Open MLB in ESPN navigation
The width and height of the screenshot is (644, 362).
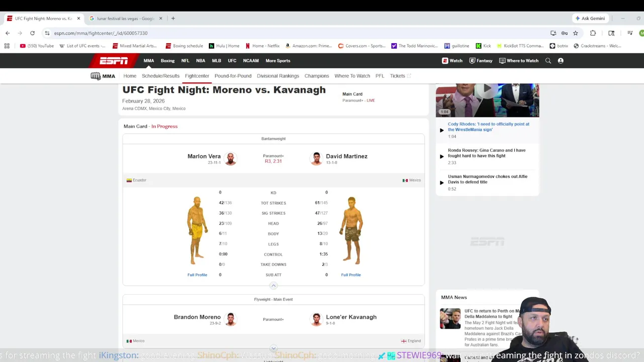[216, 61]
